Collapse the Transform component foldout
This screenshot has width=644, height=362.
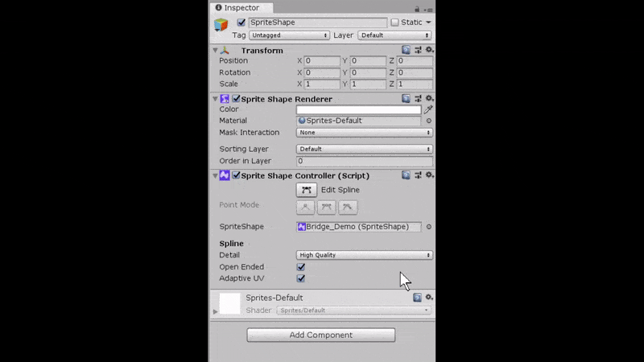point(215,51)
